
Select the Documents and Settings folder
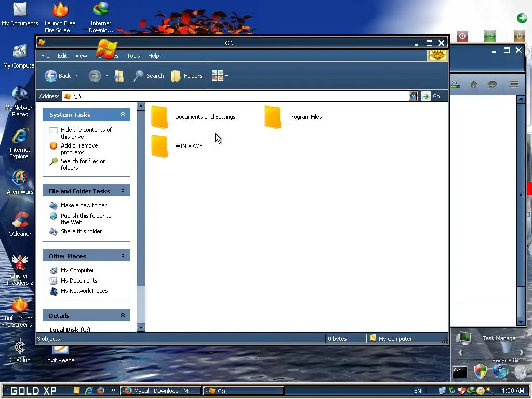pos(193,117)
